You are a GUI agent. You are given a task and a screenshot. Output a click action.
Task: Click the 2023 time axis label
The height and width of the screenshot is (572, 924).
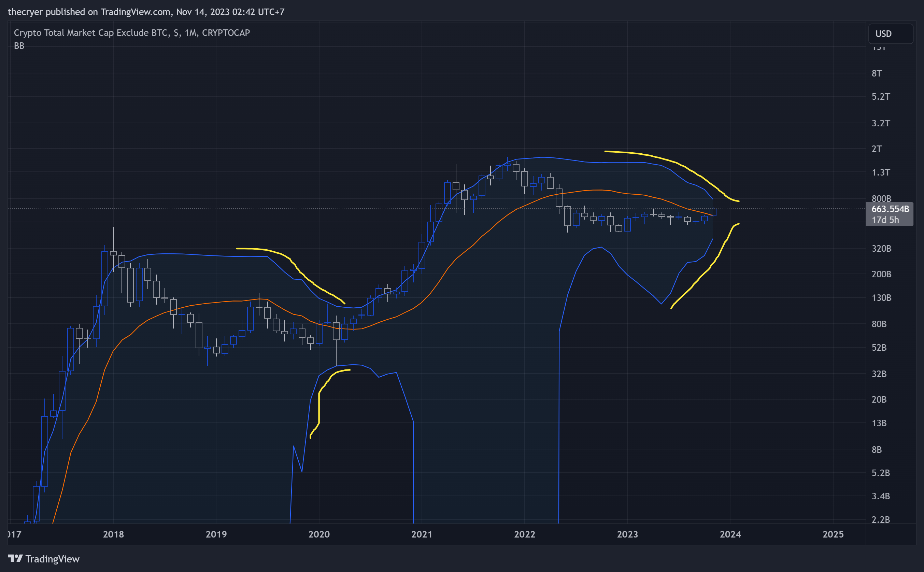click(627, 534)
